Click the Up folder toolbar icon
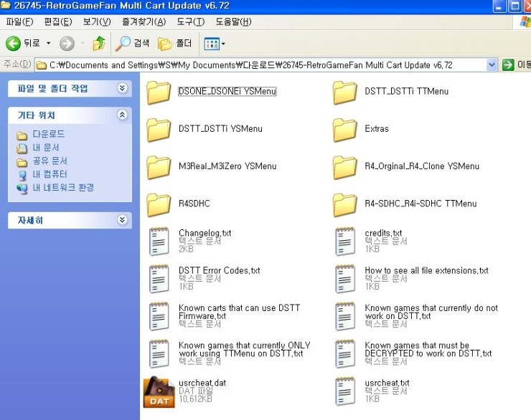Image resolution: width=531 pixels, height=420 pixels. [x=99, y=44]
